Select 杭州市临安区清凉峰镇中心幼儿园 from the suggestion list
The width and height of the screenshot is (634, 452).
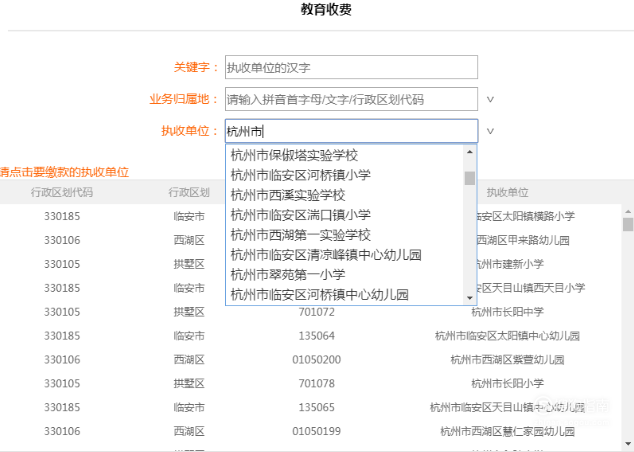[x=326, y=255]
